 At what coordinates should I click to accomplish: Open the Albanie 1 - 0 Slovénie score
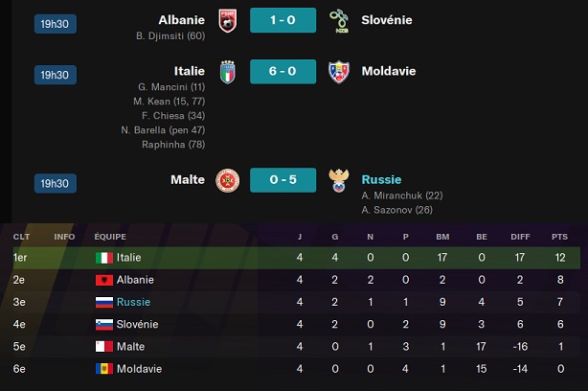282,20
